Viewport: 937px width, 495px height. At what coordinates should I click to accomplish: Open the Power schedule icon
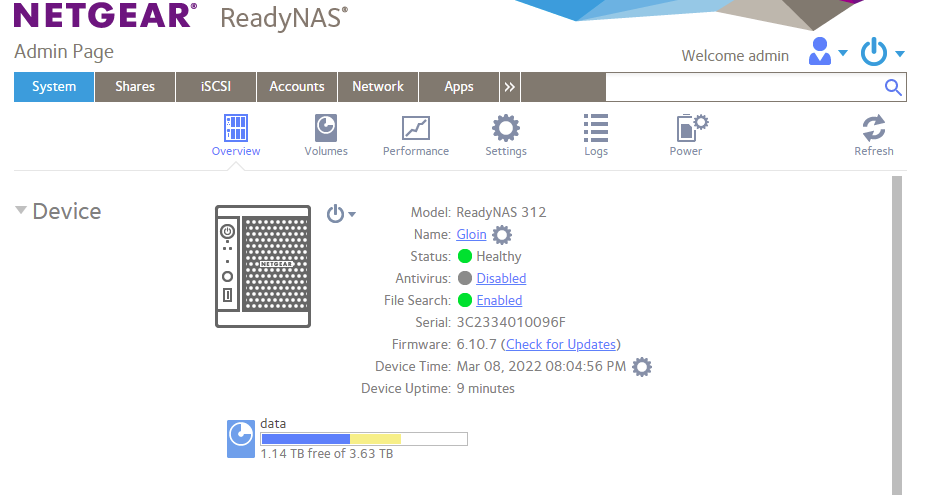[x=687, y=128]
